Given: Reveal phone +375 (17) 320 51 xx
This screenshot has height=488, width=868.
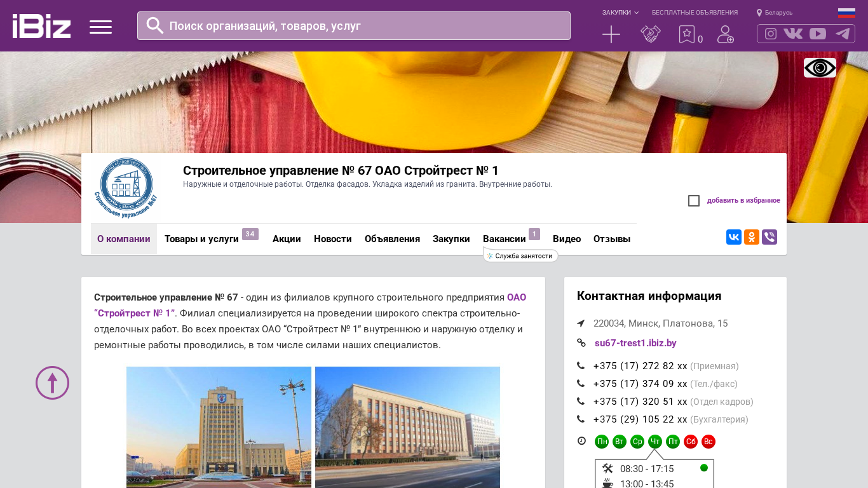Looking at the screenshot, I should [640, 402].
